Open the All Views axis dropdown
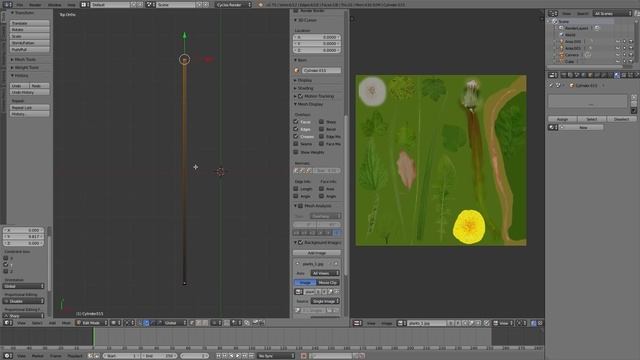This screenshot has width=640, height=360. (x=325, y=273)
